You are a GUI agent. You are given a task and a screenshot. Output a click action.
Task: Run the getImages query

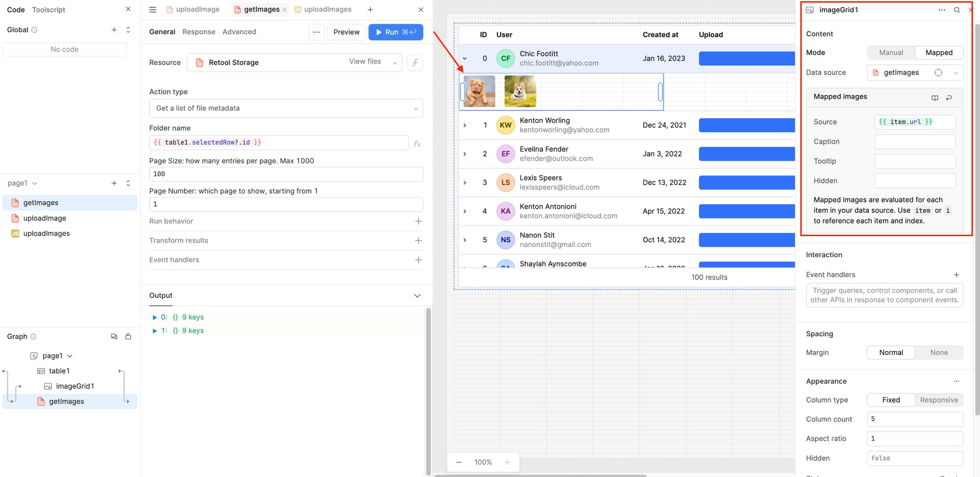click(x=396, y=32)
